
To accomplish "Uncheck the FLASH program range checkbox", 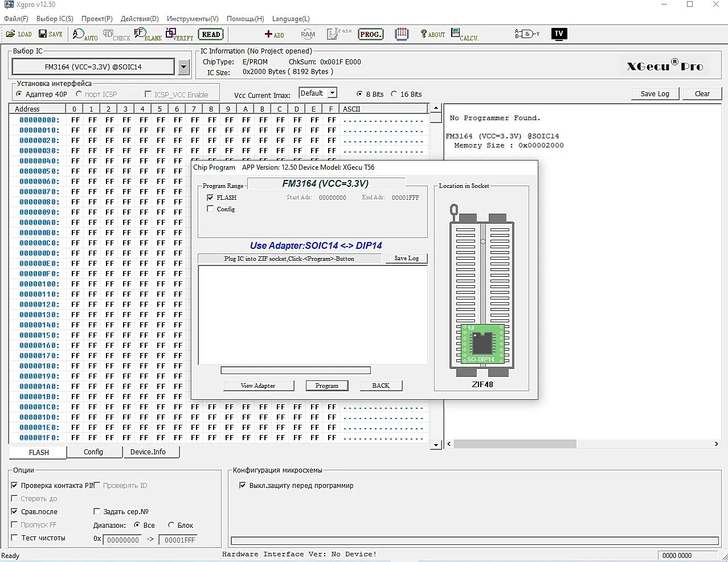I will click(x=210, y=198).
